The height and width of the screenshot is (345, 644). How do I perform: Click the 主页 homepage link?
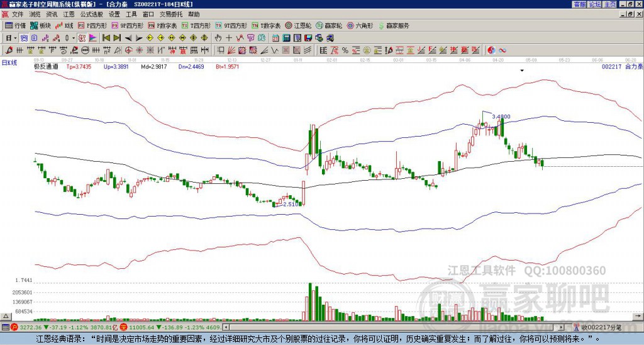pyautogui.click(x=609, y=4)
